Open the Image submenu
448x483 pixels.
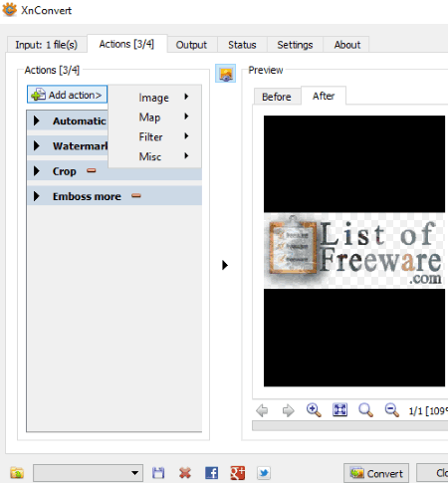[154, 98]
